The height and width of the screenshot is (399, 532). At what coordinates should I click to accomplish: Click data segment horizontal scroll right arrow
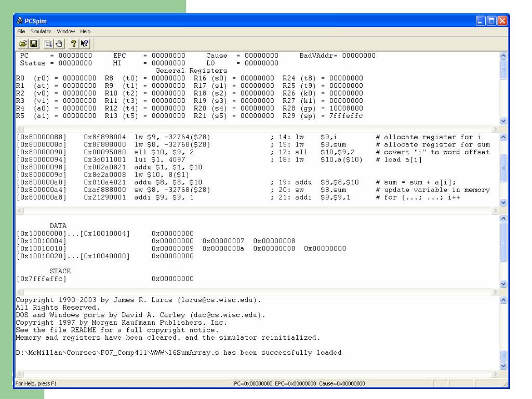coord(495,292)
